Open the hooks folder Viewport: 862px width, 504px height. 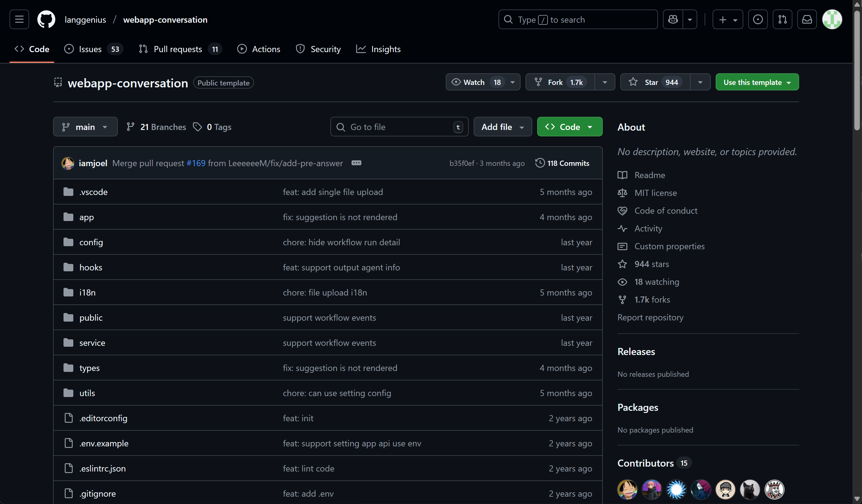[x=90, y=267]
